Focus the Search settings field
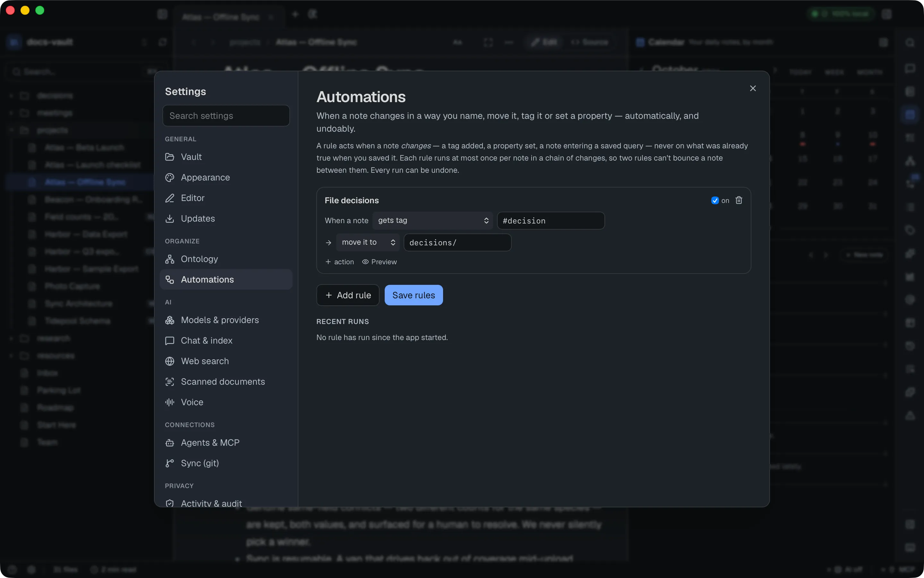The width and height of the screenshot is (924, 578). point(226,116)
